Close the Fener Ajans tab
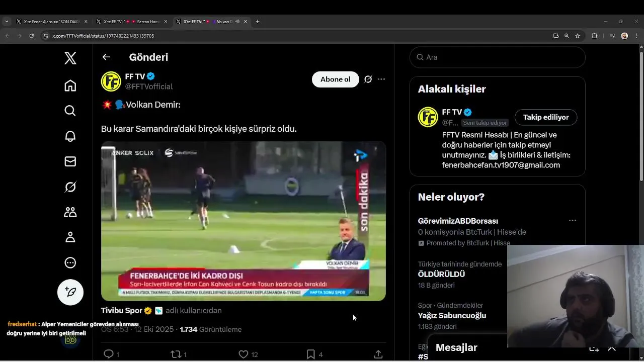The width and height of the screenshot is (644, 362). click(86, 22)
